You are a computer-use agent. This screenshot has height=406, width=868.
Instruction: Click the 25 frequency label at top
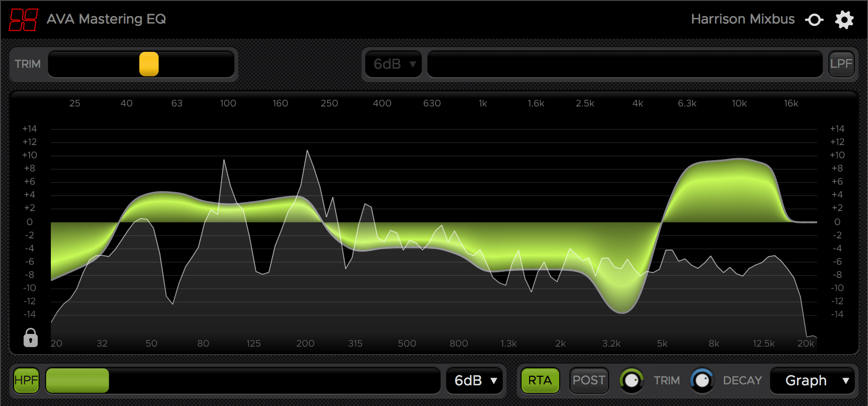coord(75,103)
